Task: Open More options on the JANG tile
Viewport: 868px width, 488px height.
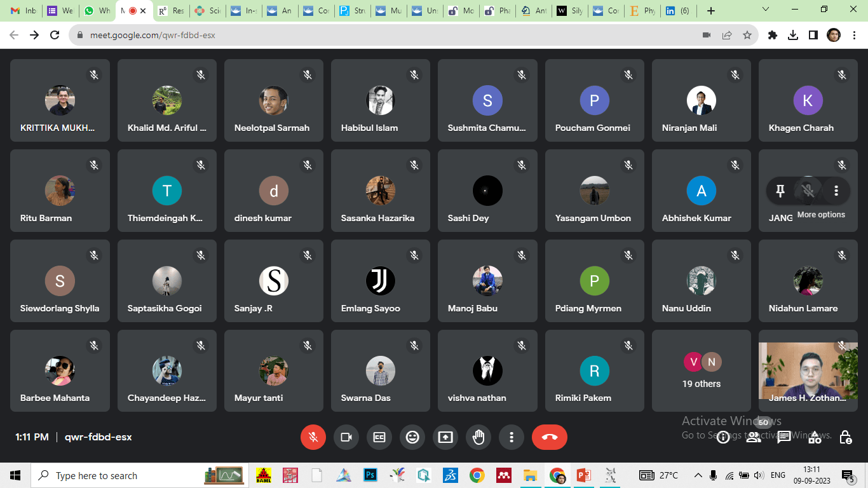Action: [x=836, y=191]
